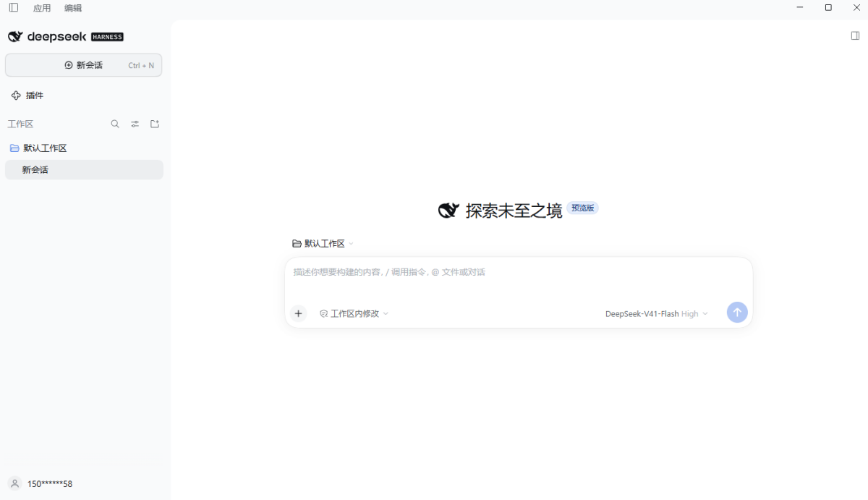Click the plus attachment icon
The height and width of the screenshot is (500, 868).
coord(298,313)
